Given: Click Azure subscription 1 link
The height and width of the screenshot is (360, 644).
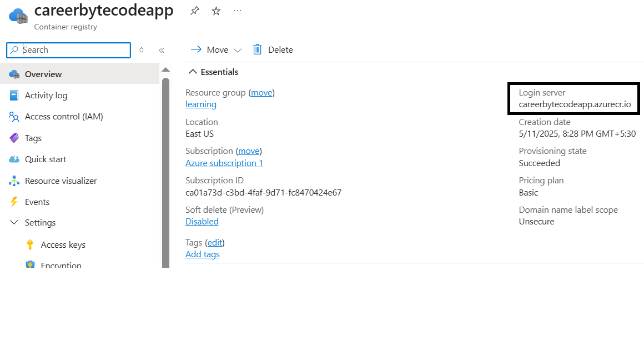Looking at the screenshot, I should (224, 163).
